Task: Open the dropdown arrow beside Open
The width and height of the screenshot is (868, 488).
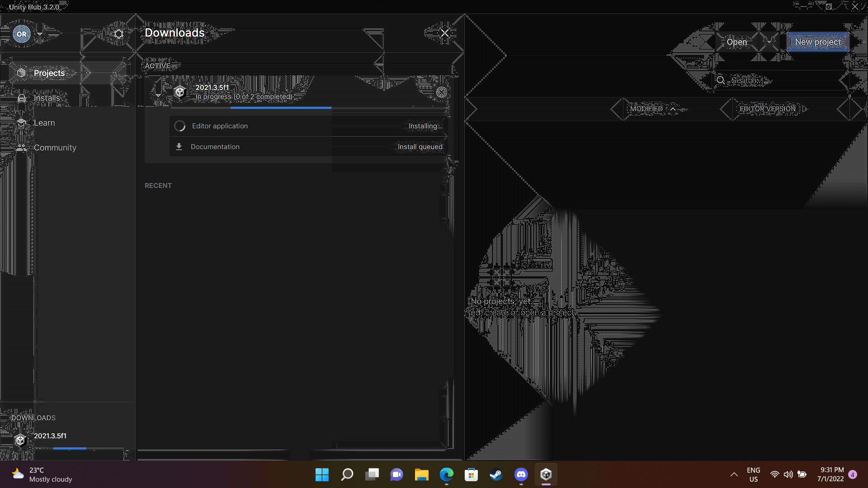Action: 769,42
